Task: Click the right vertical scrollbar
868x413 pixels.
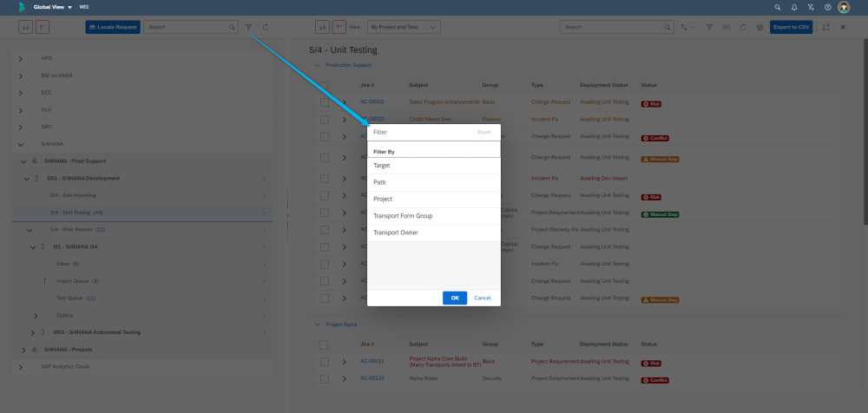Action: pos(865,131)
